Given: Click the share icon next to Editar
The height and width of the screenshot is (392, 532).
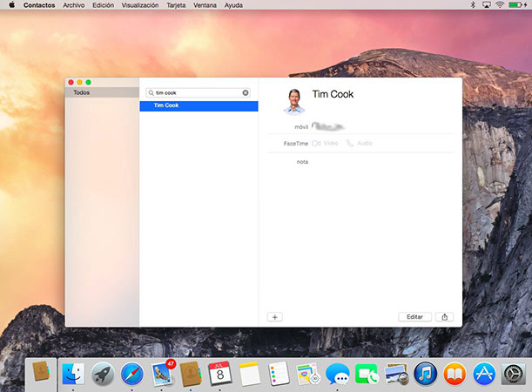Looking at the screenshot, I should click(x=446, y=317).
